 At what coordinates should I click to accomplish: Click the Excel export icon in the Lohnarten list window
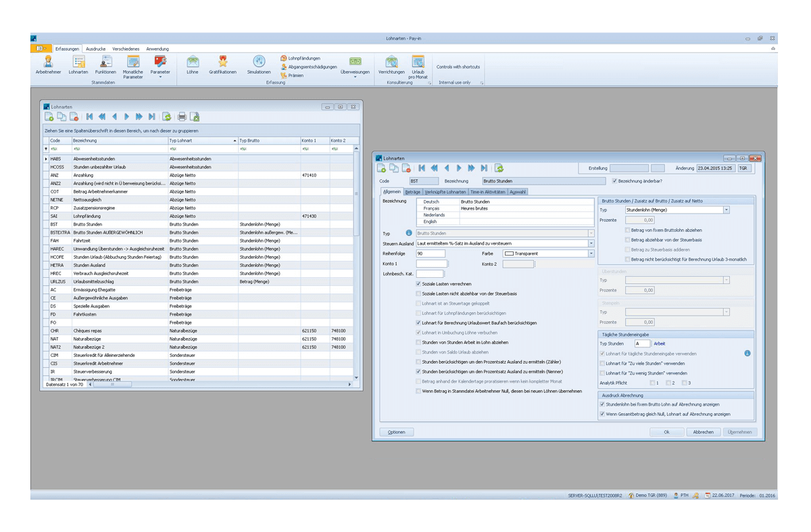click(x=194, y=117)
